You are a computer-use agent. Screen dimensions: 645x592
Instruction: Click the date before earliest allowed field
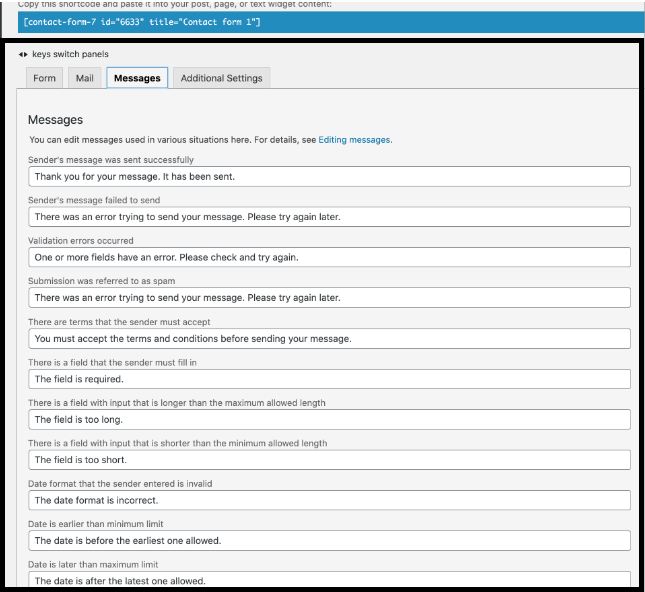click(x=329, y=540)
